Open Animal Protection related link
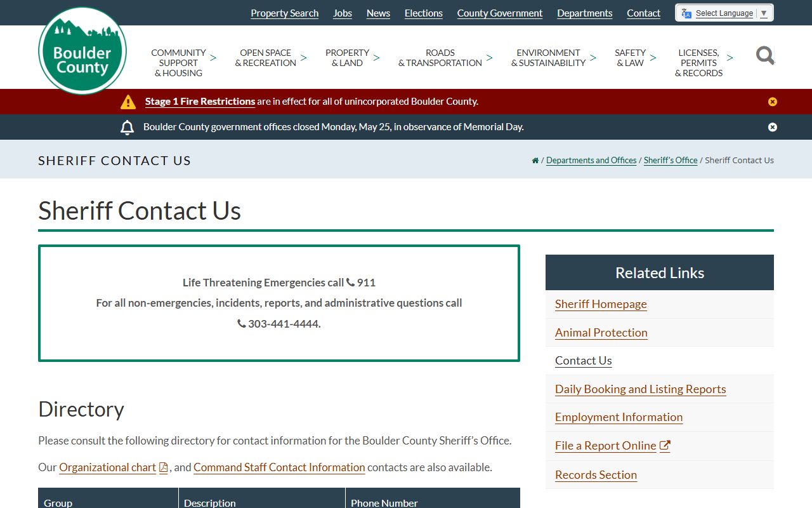The width and height of the screenshot is (812, 508). pos(601,333)
